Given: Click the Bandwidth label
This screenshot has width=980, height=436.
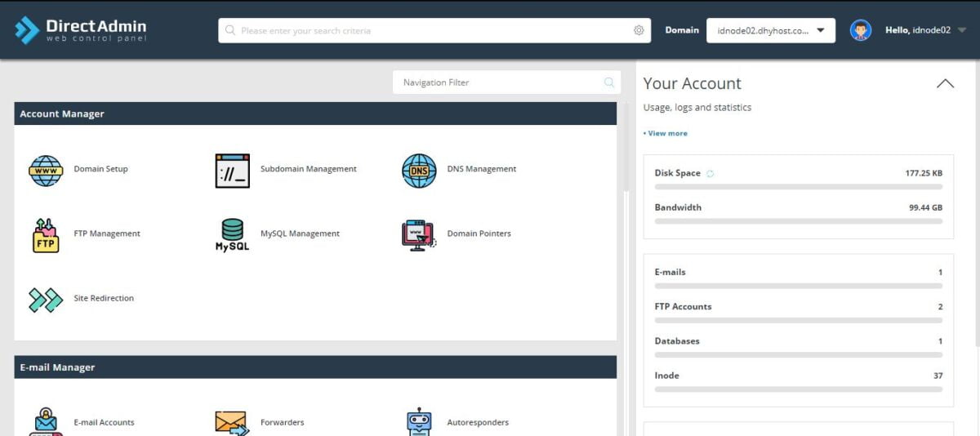Looking at the screenshot, I should tap(678, 207).
